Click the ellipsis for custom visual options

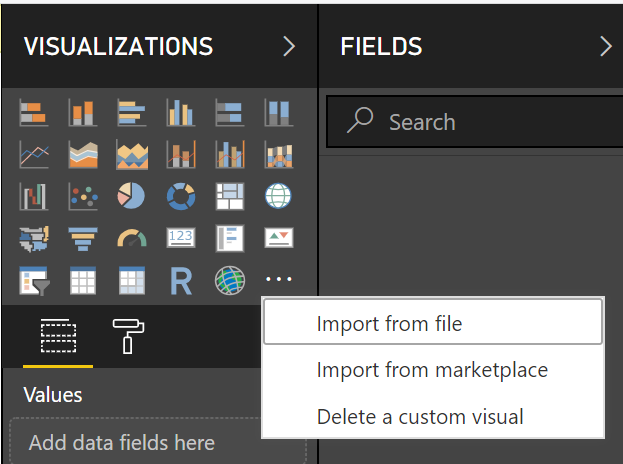(x=277, y=282)
